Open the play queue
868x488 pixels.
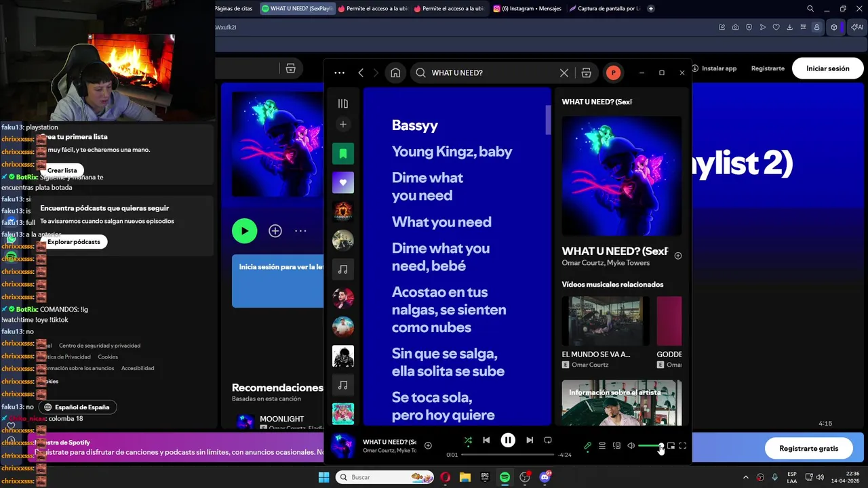point(601,445)
